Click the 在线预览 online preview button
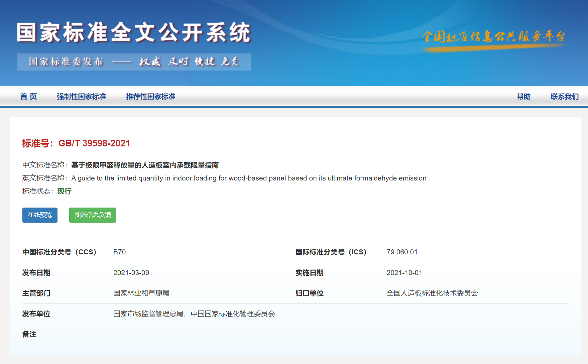Viewport: 588px width, 364px height. pyautogui.click(x=40, y=215)
